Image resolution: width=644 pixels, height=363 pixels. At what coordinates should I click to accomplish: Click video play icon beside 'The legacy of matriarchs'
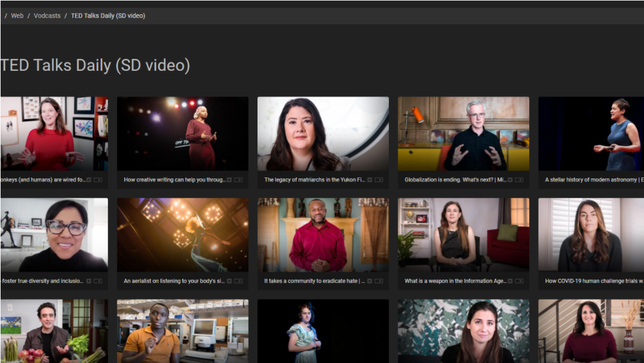tap(379, 180)
